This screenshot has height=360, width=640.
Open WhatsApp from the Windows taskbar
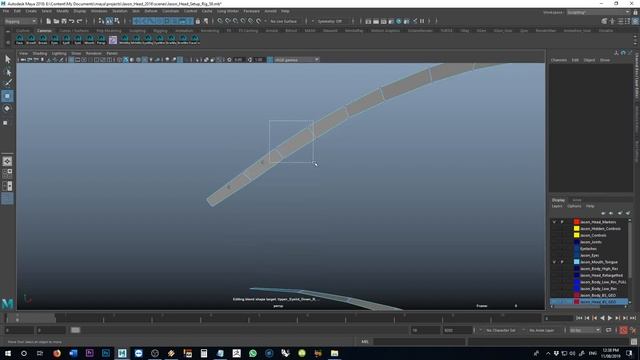(253, 353)
